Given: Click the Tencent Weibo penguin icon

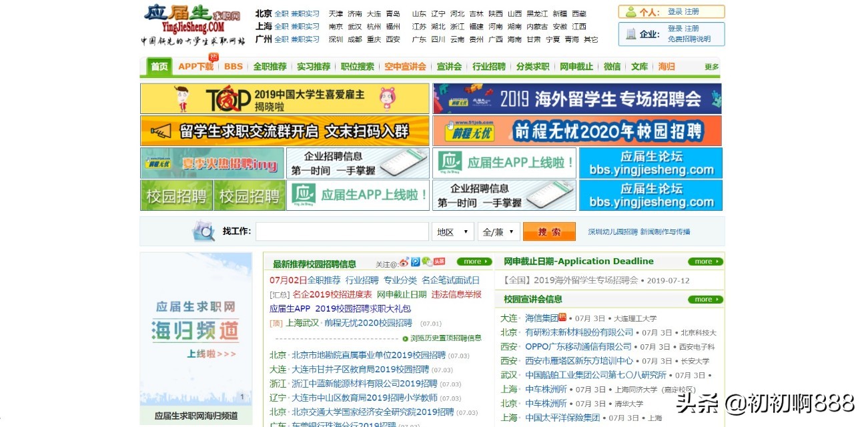Looking at the screenshot, I should click(415, 262).
